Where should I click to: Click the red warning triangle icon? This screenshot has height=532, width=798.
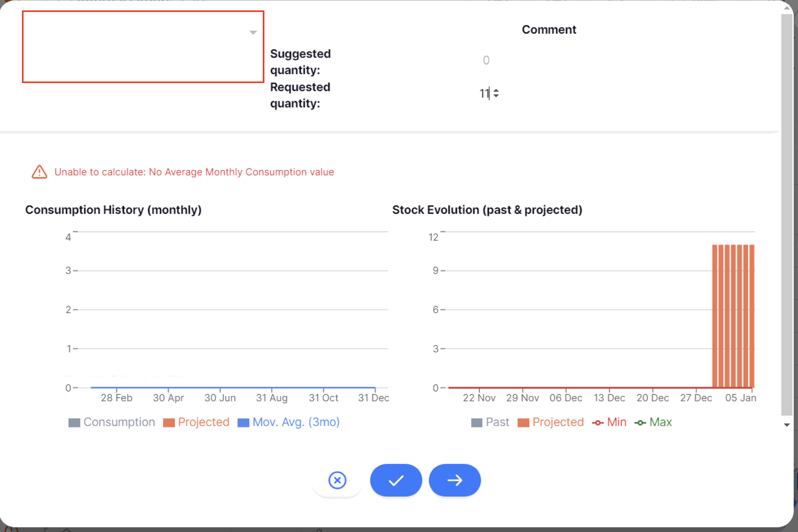[x=39, y=172]
